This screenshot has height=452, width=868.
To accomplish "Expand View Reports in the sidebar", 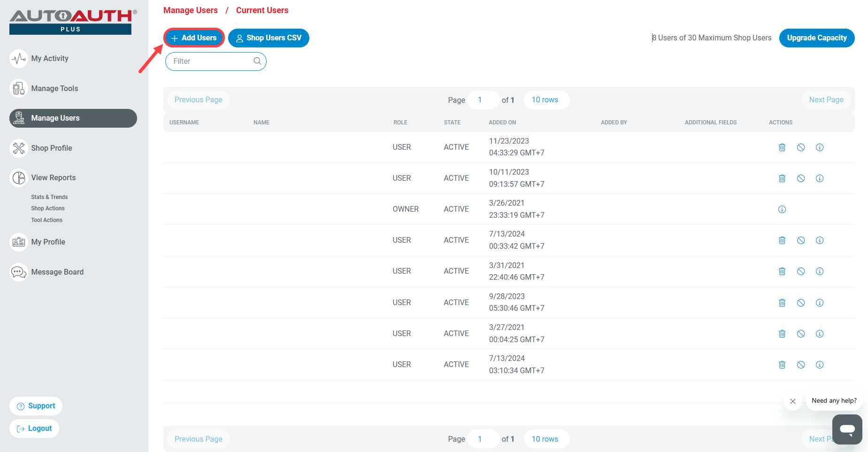I will 53,178.
